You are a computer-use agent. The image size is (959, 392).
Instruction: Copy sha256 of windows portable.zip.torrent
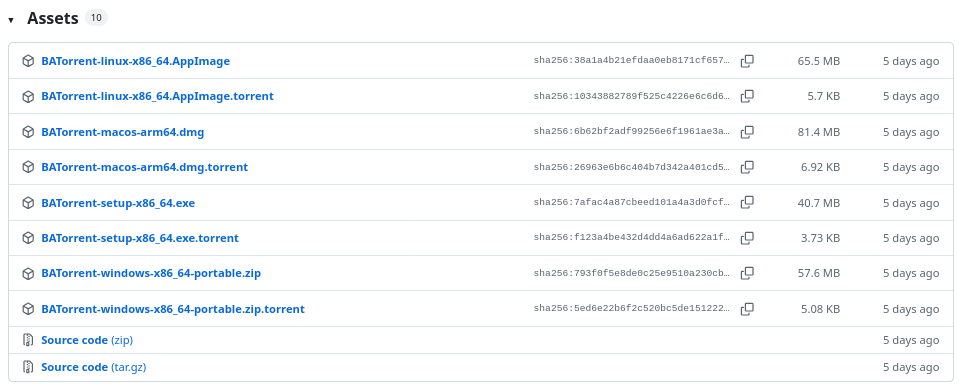[747, 309]
